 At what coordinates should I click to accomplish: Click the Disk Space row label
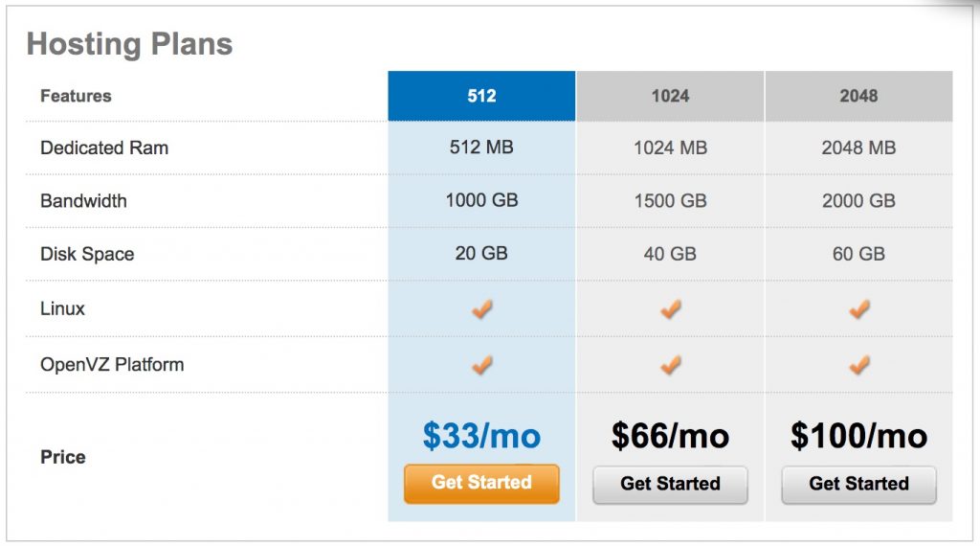coord(87,255)
